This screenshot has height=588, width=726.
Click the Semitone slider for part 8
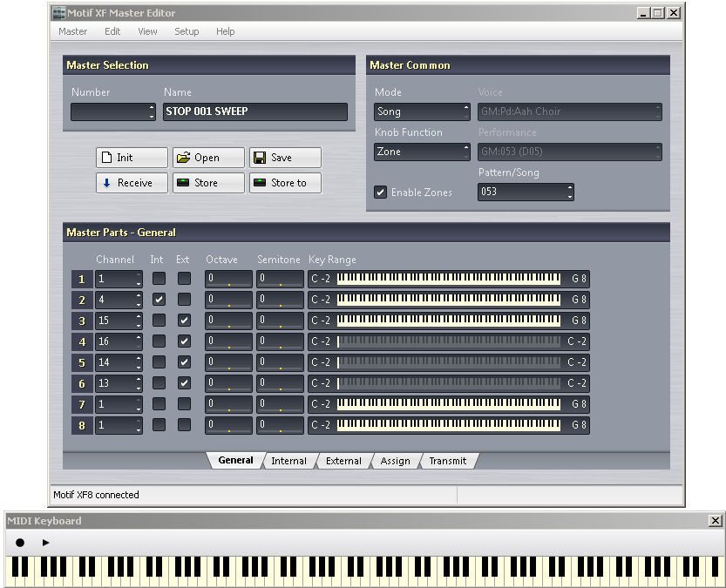coord(280,425)
